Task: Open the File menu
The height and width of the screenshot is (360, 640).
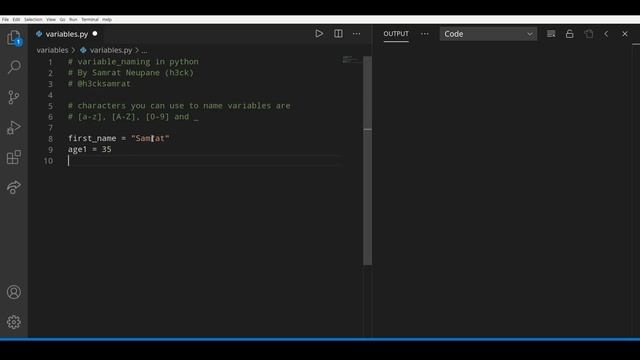Action: [x=5, y=20]
